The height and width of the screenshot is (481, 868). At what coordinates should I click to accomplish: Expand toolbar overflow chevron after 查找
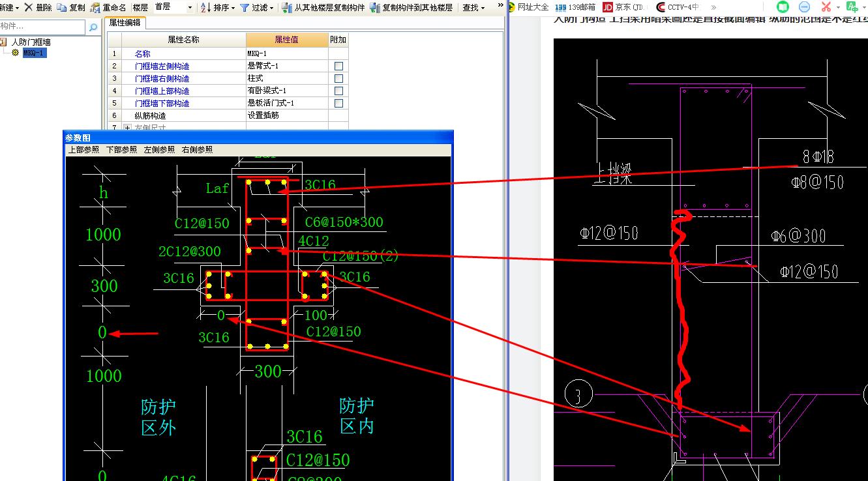click(x=500, y=6)
